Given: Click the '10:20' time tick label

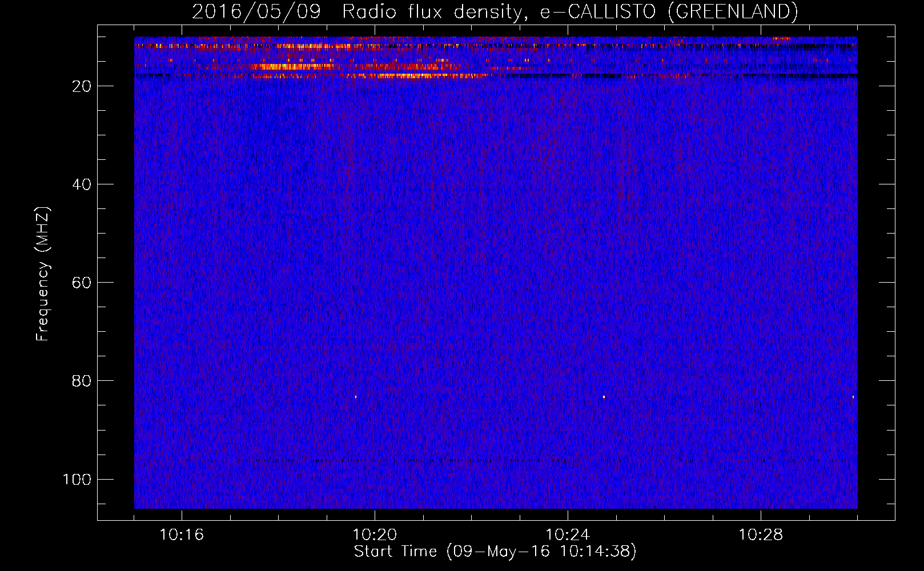Looking at the screenshot, I should click(375, 535).
